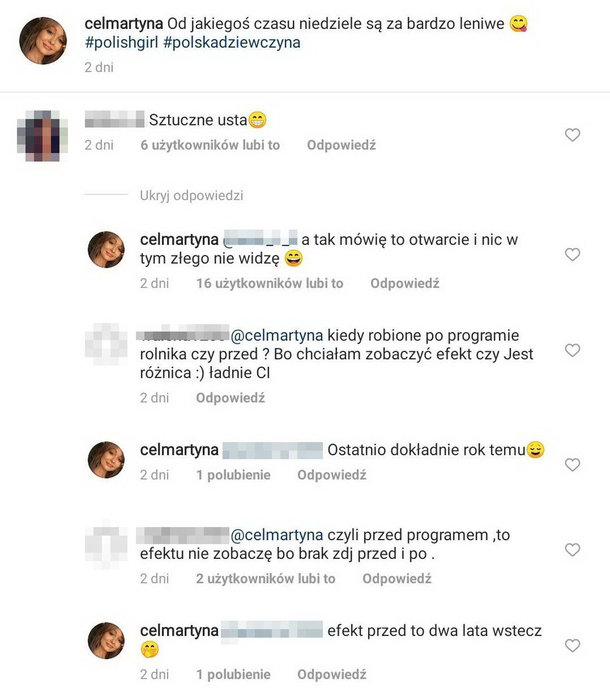
Task: Like the "kiedy robione po programie" comment
Action: click(x=573, y=350)
